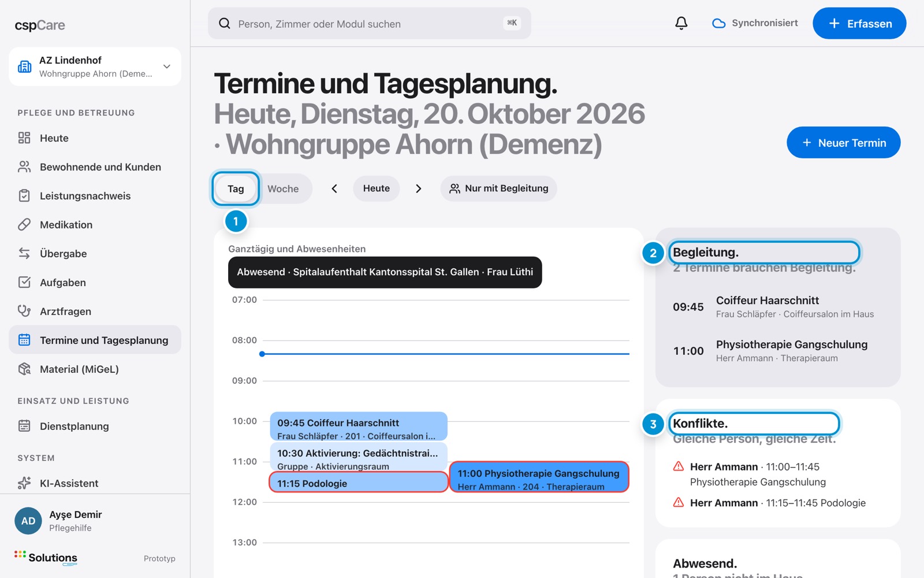The height and width of the screenshot is (578, 924).
Task: Open Bewohnende und Kunden
Action: click(x=95, y=166)
